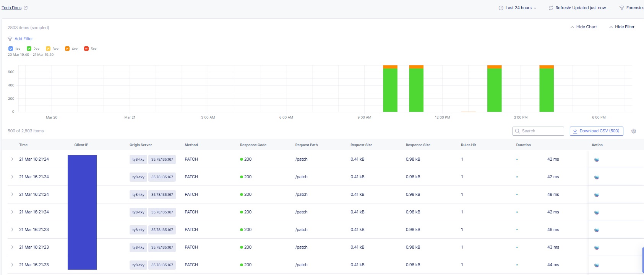This screenshot has height=275, width=644.
Task: Toggle the 2xx status code checkbox
Action: pyautogui.click(x=29, y=49)
